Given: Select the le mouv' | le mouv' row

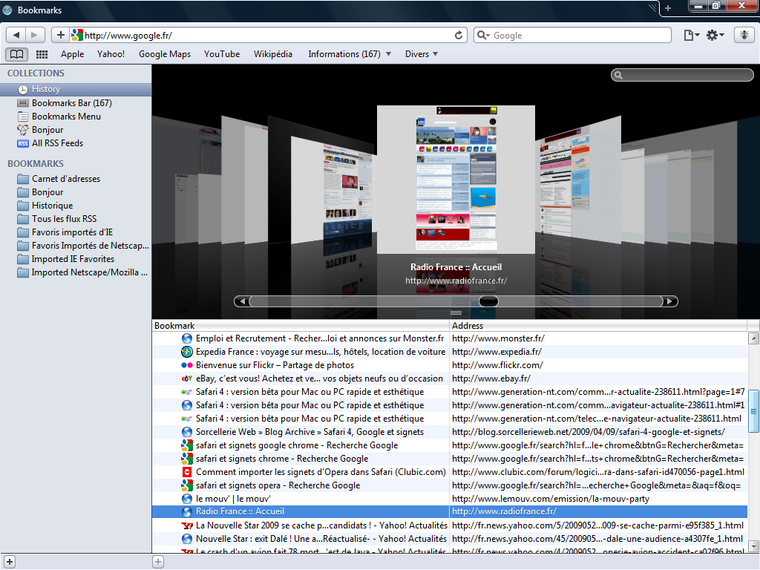Looking at the screenshot, I should point(449,499).
